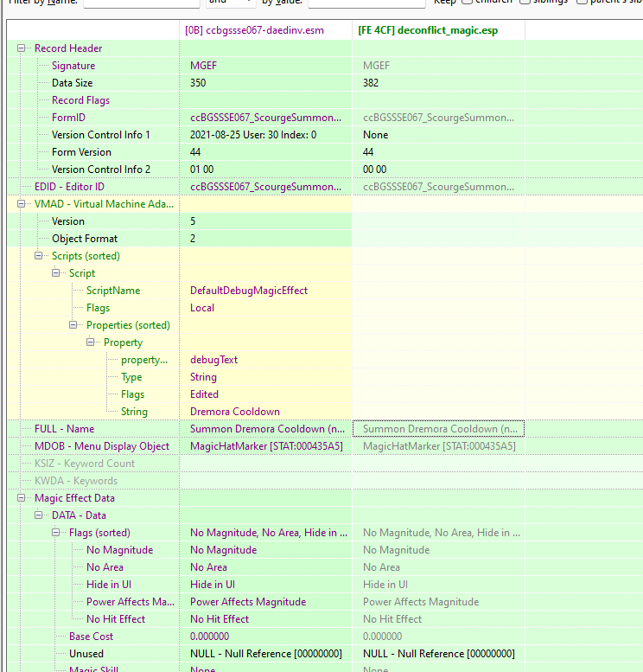Click the 'Power Affects Magnitude' value in deconflict_magic.esp
The image size is (643, 672).
click(421, 602)
